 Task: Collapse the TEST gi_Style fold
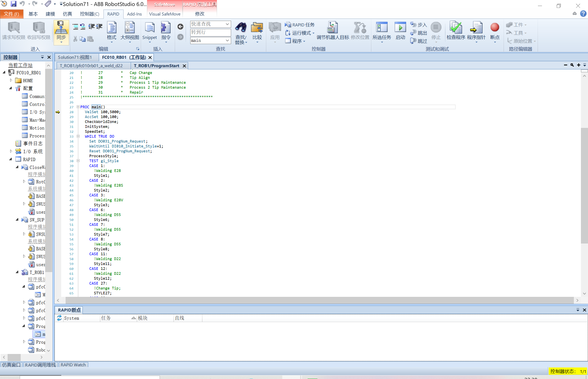point(78,161)
